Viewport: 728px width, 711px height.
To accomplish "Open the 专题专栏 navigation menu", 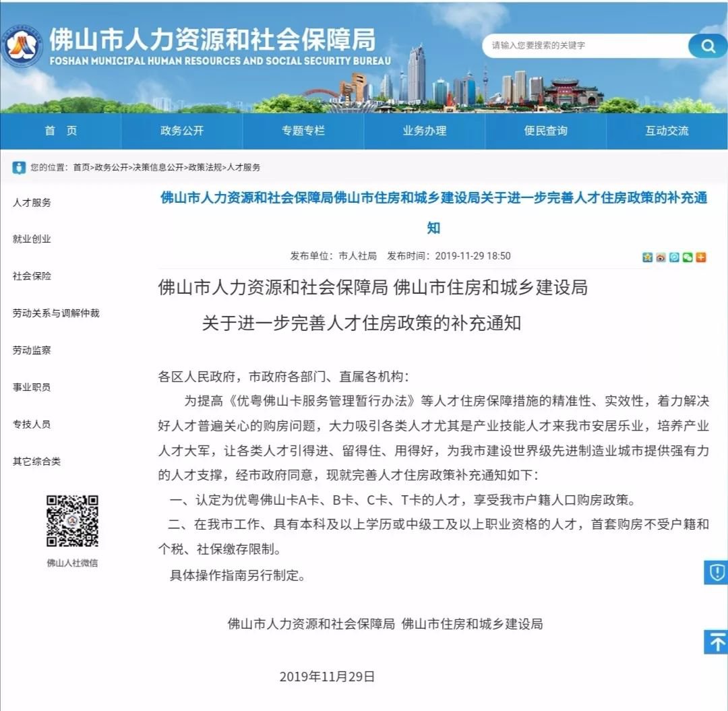I will [x=303, y=131].
